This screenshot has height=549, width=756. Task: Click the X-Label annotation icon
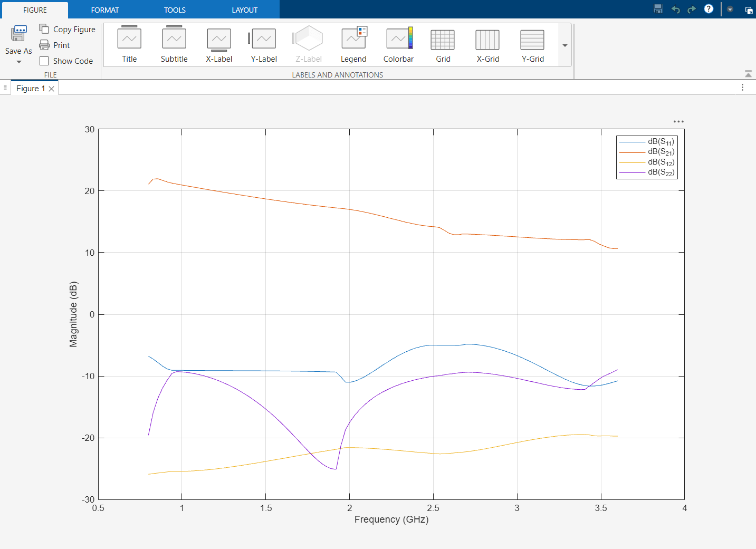click(219, 44)
